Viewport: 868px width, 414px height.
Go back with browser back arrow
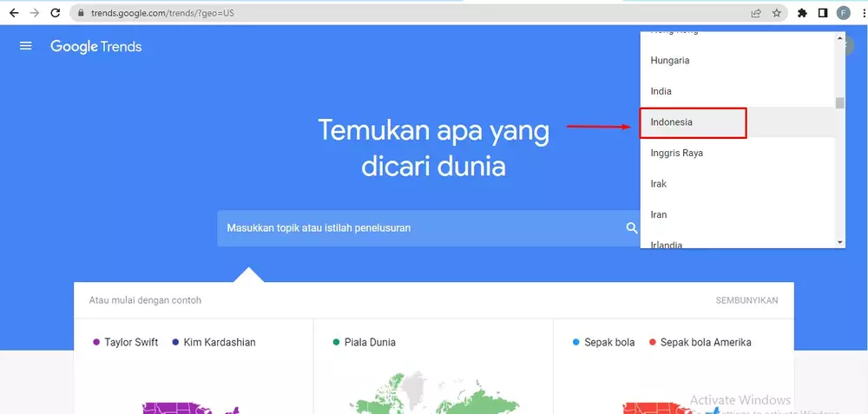pyautogui.click(x=15, y=13)
